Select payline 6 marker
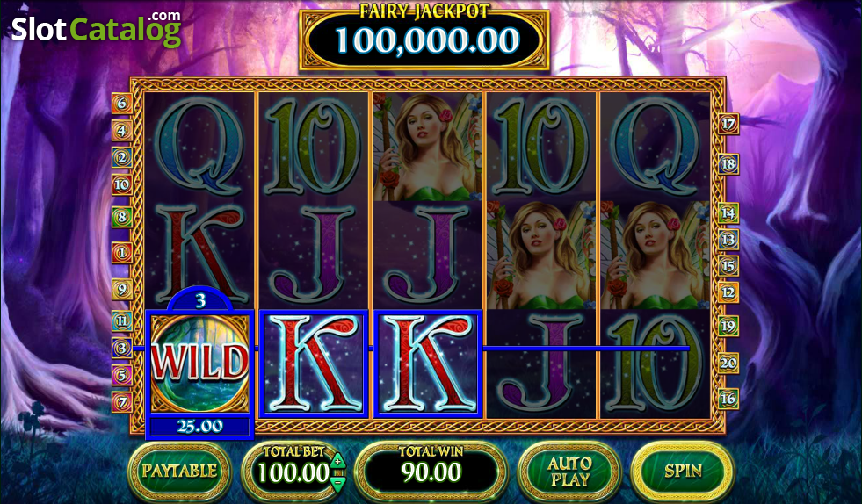Image resolution: width=862 pixels, height=504 pixels. (121, 103)
